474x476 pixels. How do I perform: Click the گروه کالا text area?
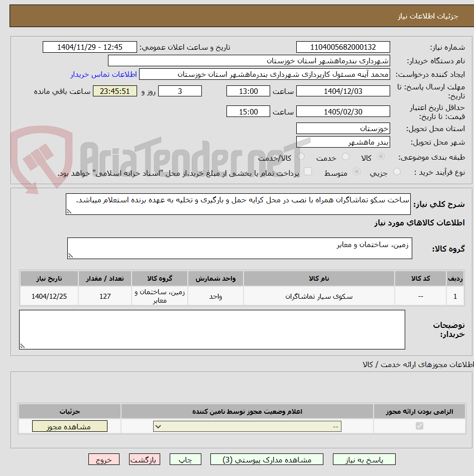click(x=240, y=248)
